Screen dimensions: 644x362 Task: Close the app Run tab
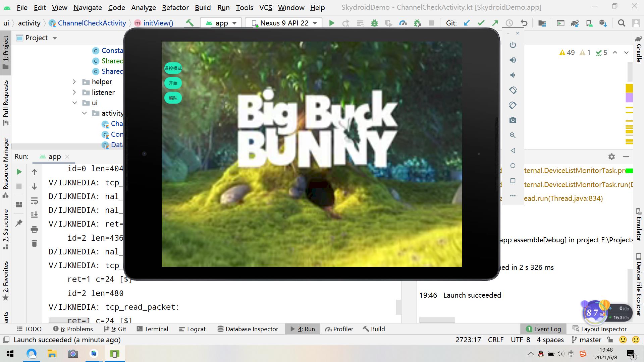coord(67,157)
